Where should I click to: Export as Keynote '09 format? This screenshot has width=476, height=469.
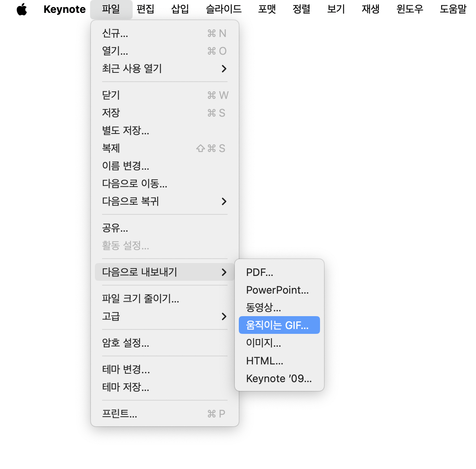coord(278,378)
